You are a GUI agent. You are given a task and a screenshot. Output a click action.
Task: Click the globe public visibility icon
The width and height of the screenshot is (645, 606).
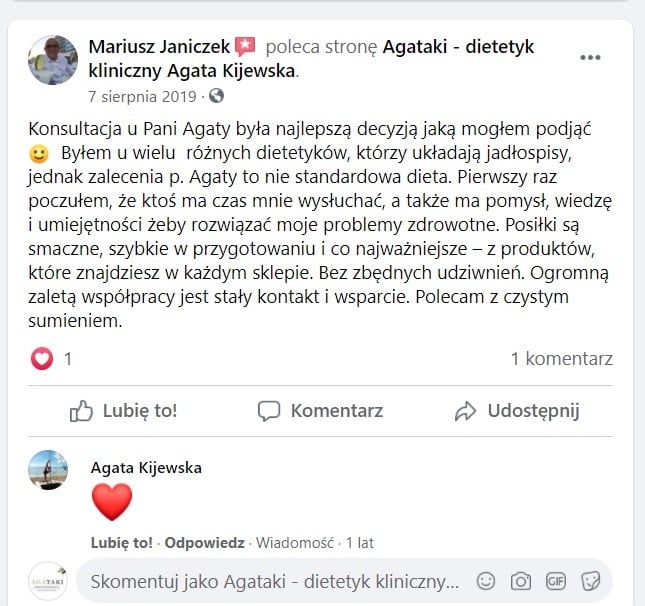216,96
